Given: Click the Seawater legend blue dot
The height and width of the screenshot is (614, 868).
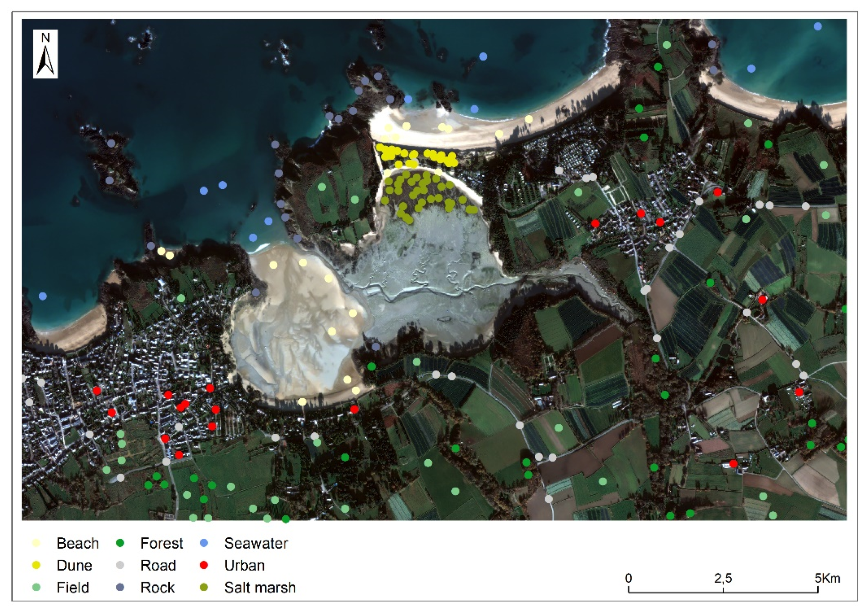Looking at the screenshot, I should click(x=204, y=543).
